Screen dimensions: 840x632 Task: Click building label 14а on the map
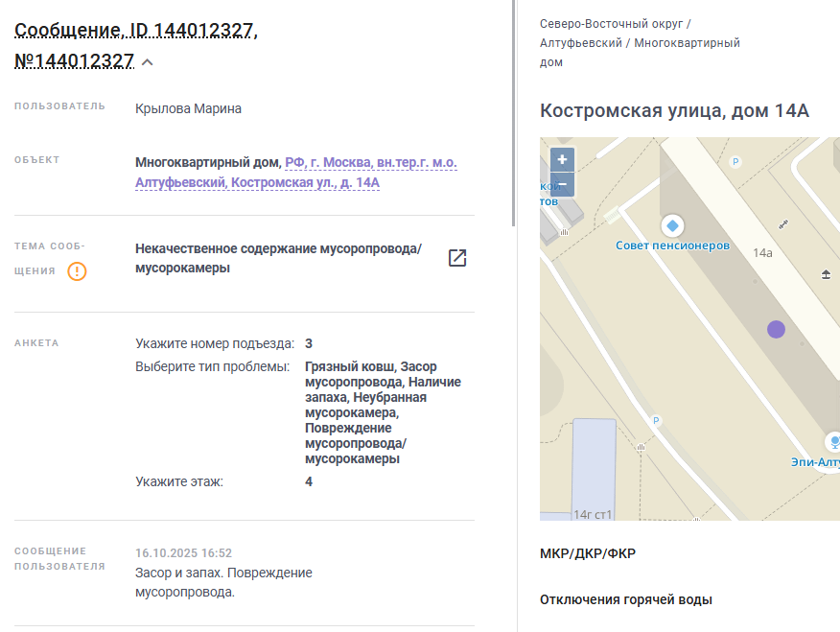pyautogui.click(x=762, y=253)
